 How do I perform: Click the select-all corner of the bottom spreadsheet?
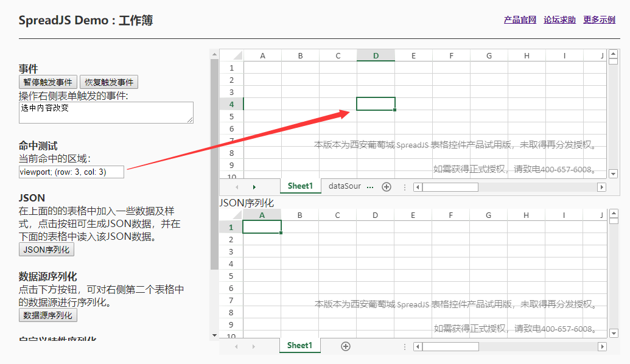[x=231, y=215]
